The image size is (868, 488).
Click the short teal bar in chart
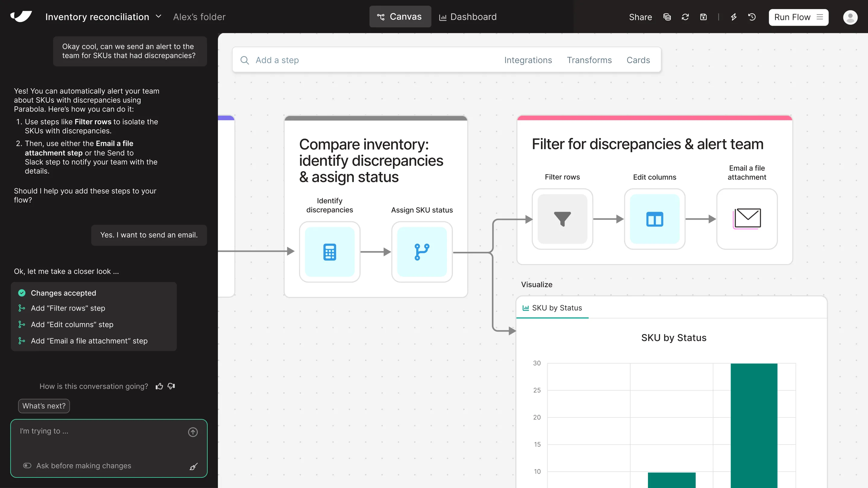coord(671,480)
